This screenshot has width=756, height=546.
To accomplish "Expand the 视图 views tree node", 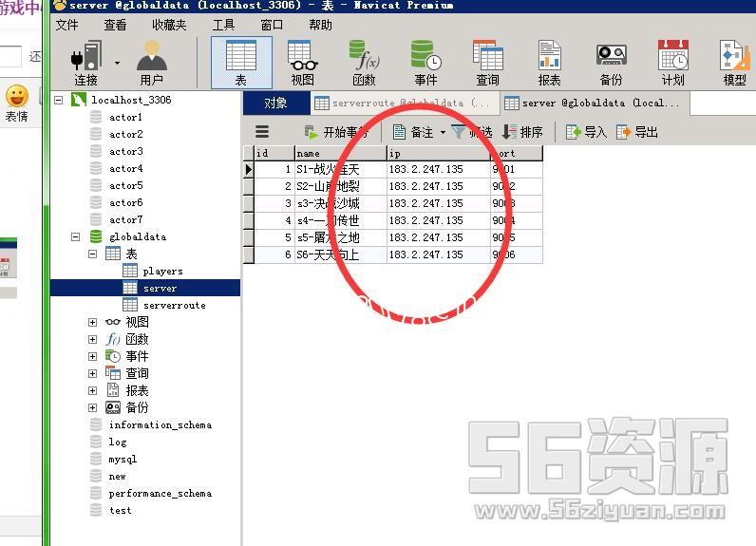I will click(x=93, y=322).
